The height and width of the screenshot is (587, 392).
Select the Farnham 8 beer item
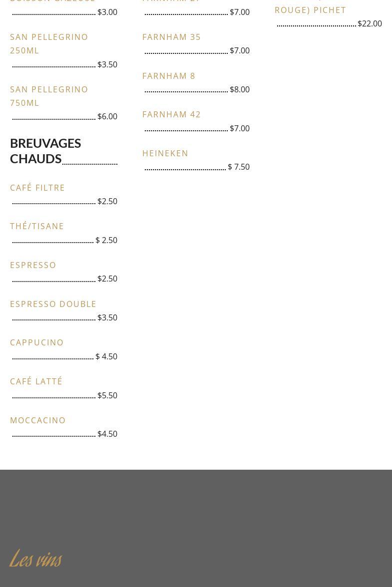pos(169,76)
